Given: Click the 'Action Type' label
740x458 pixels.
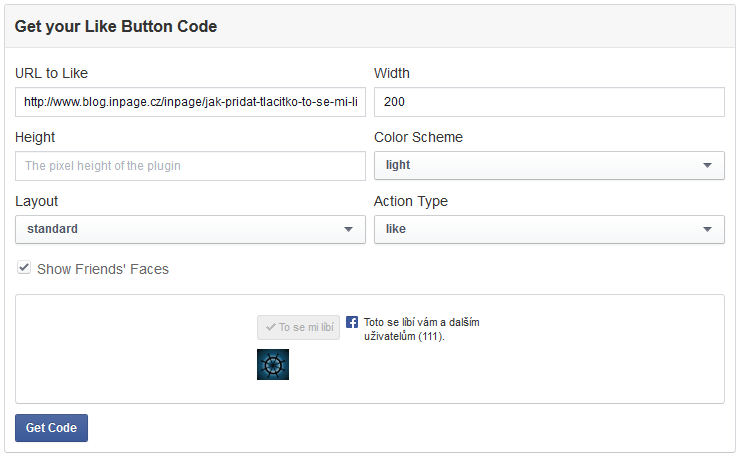Looking at the screenshot, I should coord(411,201).
